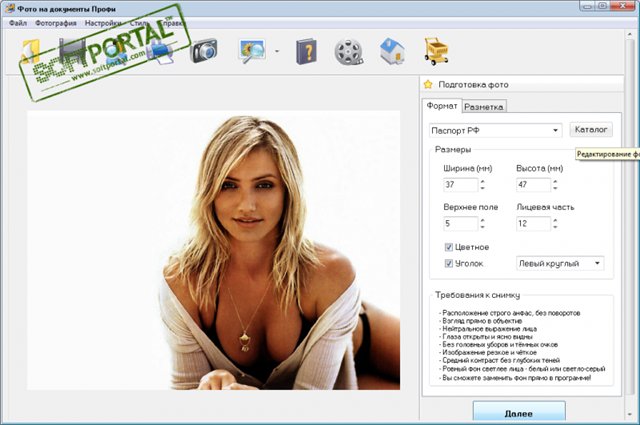Click the Каталог button
Screen dimensions: 640x425
pyautogui.click(x=591, y=129)
